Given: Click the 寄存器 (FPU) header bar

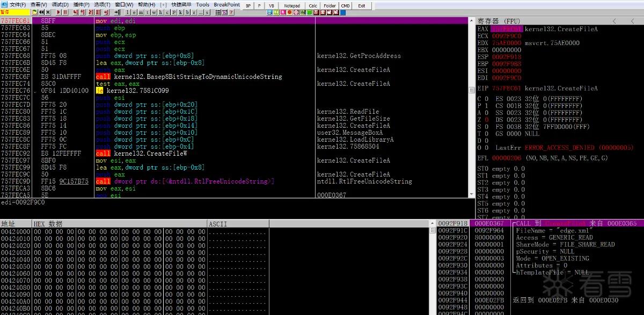Looking at the screenshot, I should (559, 21).
